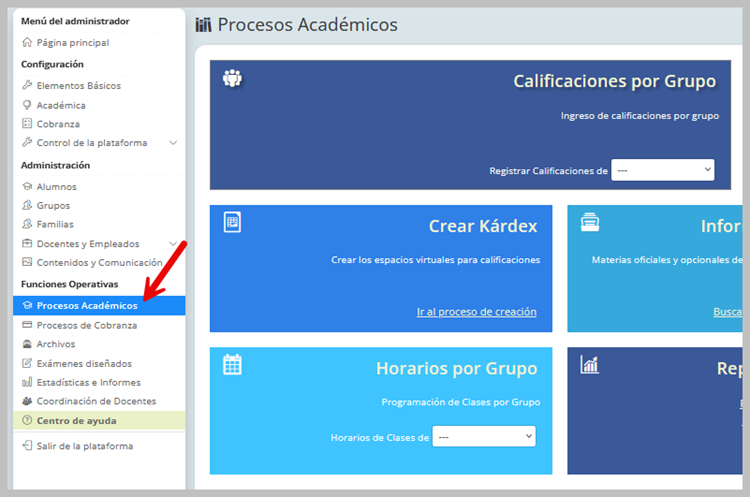Open Estadísticas e Informes menu item
This screenshot has width=750, height=497.
88,382
